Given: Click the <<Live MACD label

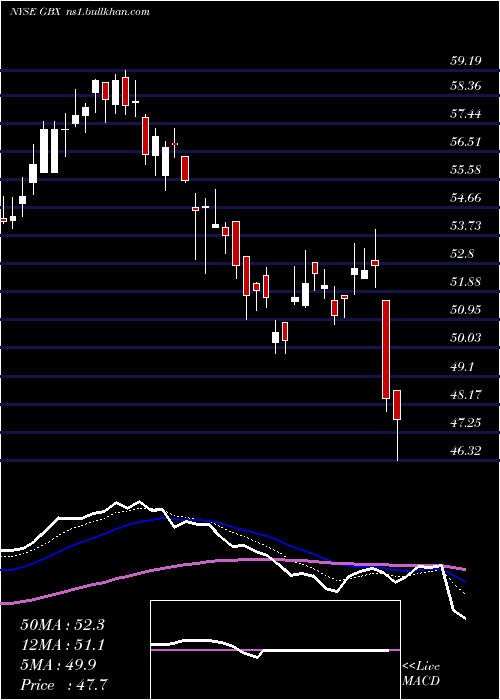Looking at the screenshot, I should tap(421, 673).
